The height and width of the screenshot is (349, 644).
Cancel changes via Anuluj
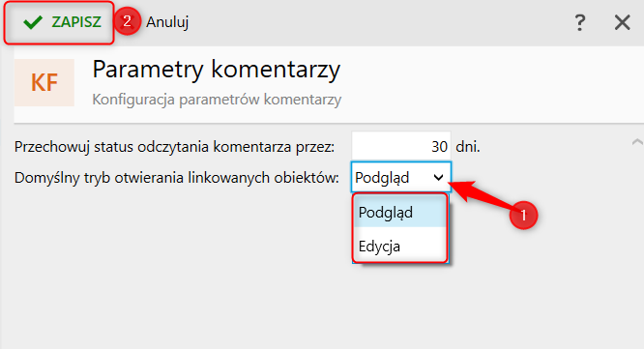167,22
